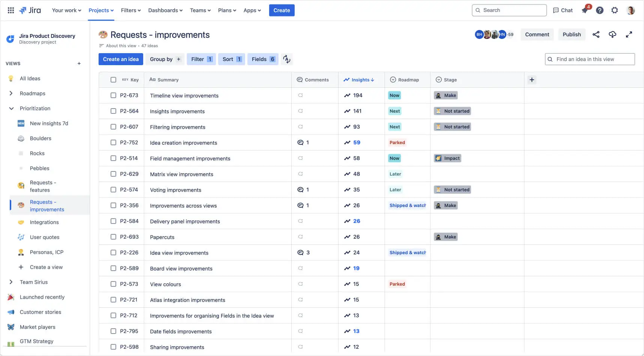Open the Teams dropdown menu
The width and height of the screenshot is (644, 356).
pos(200,10)
